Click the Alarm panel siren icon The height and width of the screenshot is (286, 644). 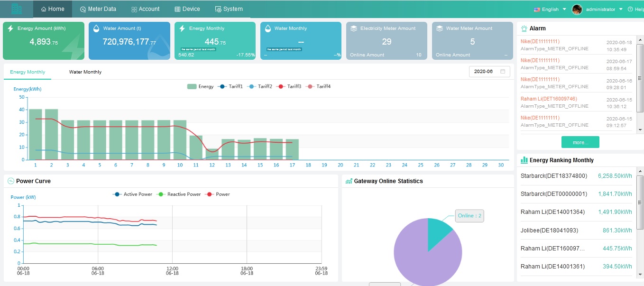[524, 28]
